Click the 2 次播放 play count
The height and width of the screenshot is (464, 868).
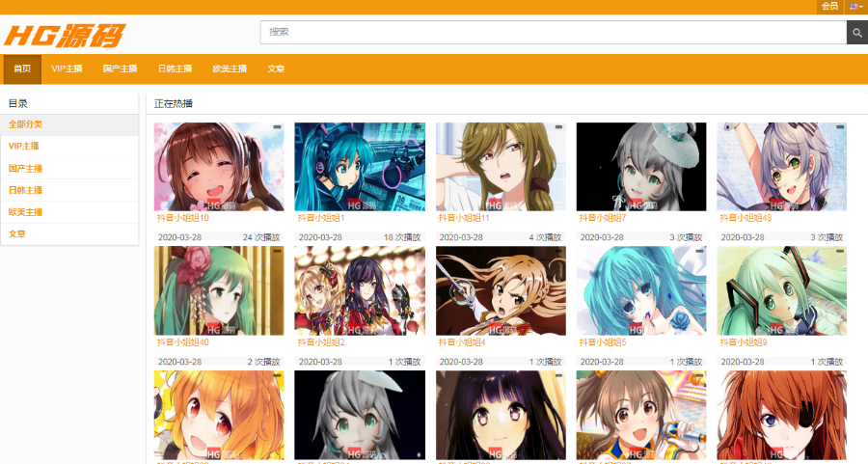tap(263, 362)
